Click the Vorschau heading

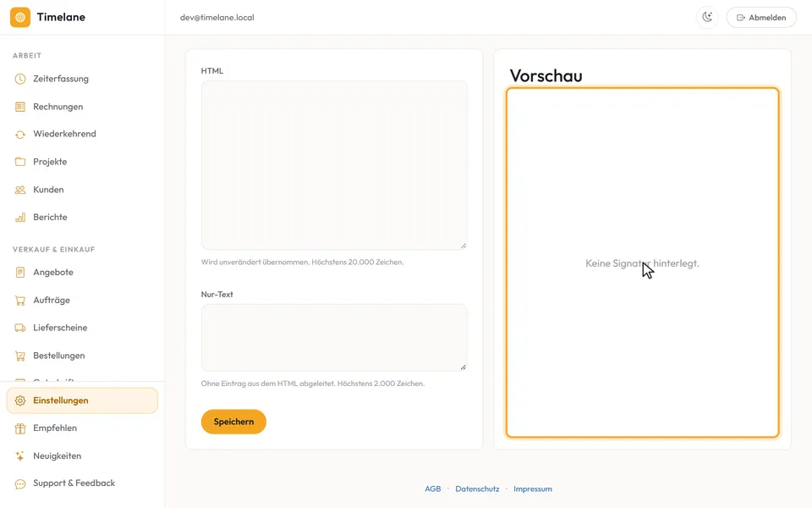tap(546, 75)
